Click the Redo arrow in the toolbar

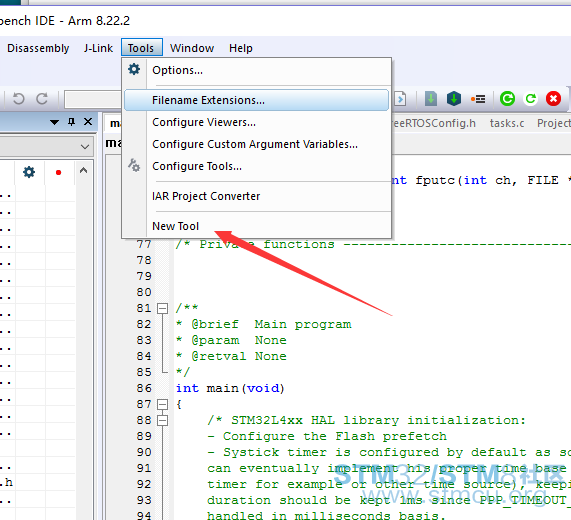click(x=42, y=99)
